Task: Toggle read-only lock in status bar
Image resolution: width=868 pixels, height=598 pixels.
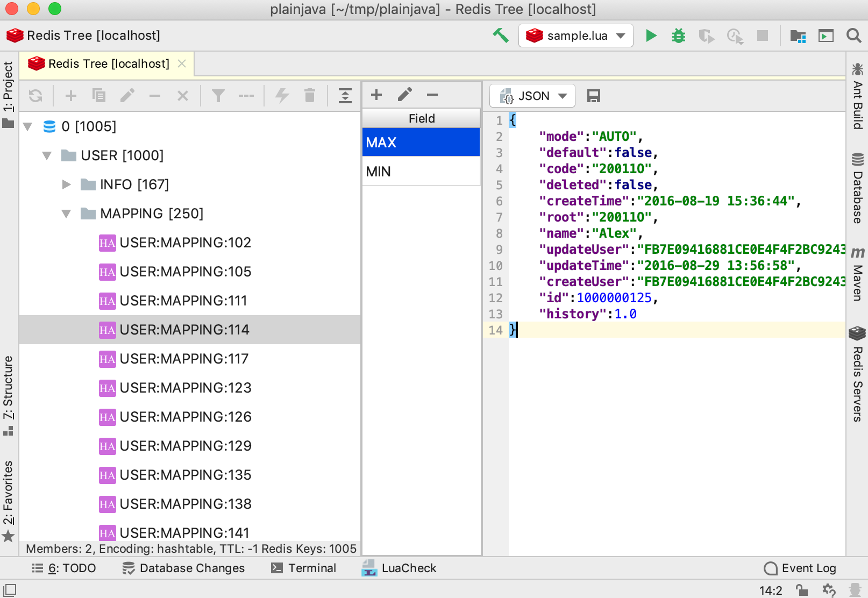Action: (802, 590)
